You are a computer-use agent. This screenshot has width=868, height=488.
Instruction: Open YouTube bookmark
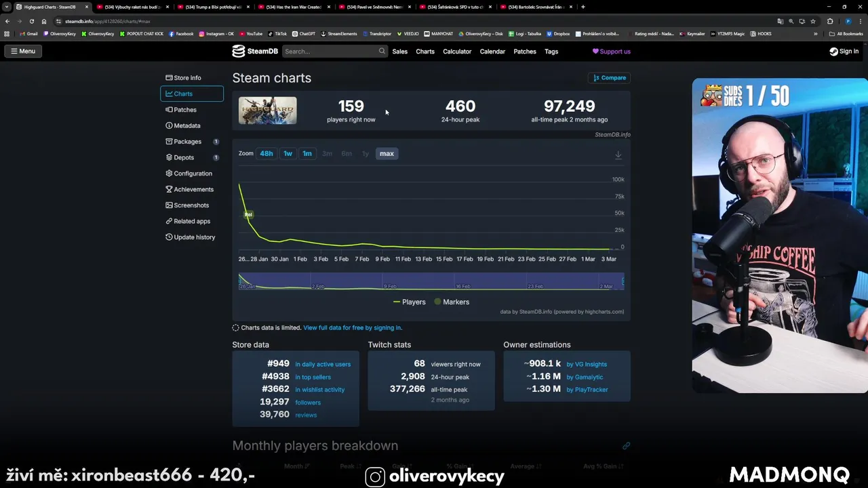(250, 33)
